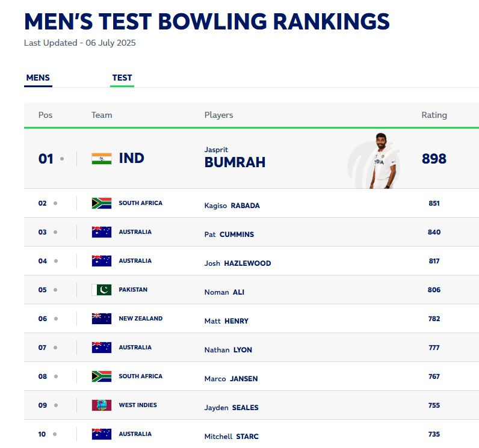The height and width of the screenshot is (448, 479).
Task: Click Australia flag in Nathan Lyon row
Action: [102, 348]
